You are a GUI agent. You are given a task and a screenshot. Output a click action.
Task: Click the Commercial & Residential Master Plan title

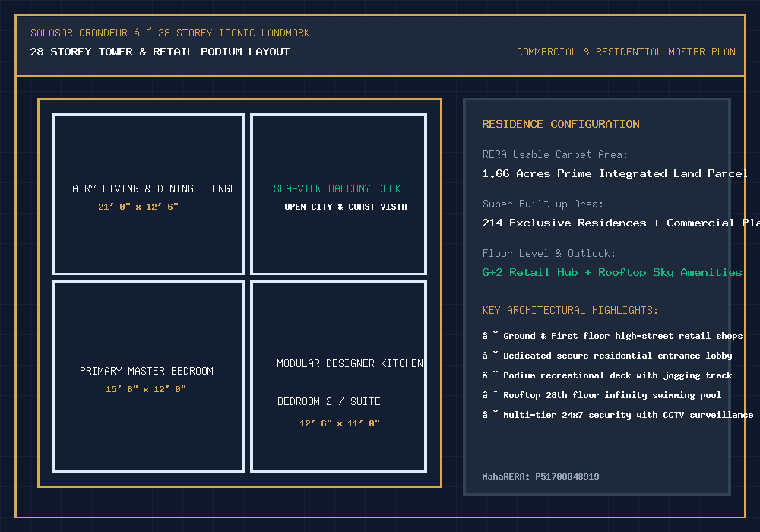point(625,52)
